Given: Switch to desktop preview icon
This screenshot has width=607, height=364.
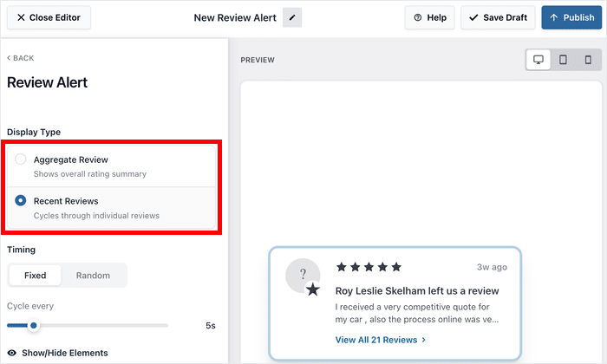Looking at the screenshot, I should [538, 60].
